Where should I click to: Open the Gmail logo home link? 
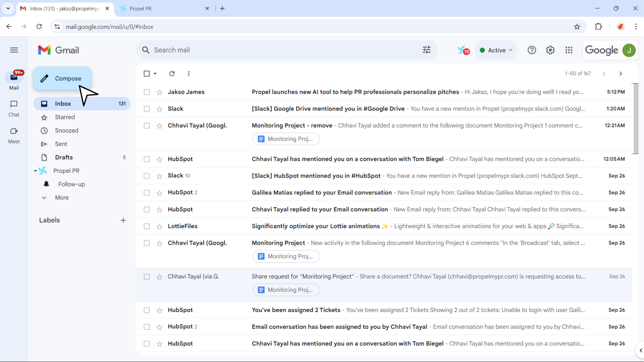tap(58, 50)
